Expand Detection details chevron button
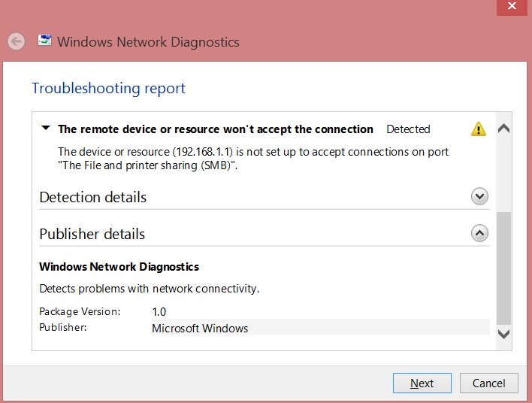 point(479,196)
